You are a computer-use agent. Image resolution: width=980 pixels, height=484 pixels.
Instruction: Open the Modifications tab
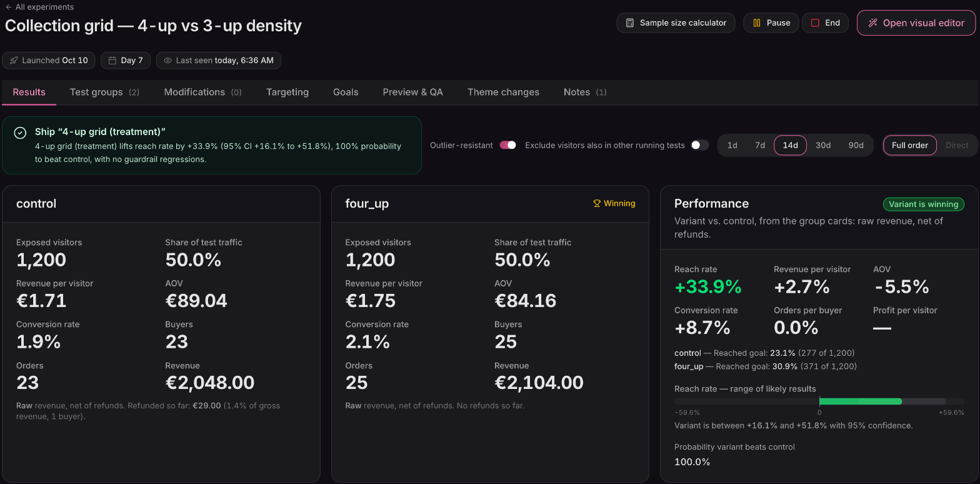202,92
